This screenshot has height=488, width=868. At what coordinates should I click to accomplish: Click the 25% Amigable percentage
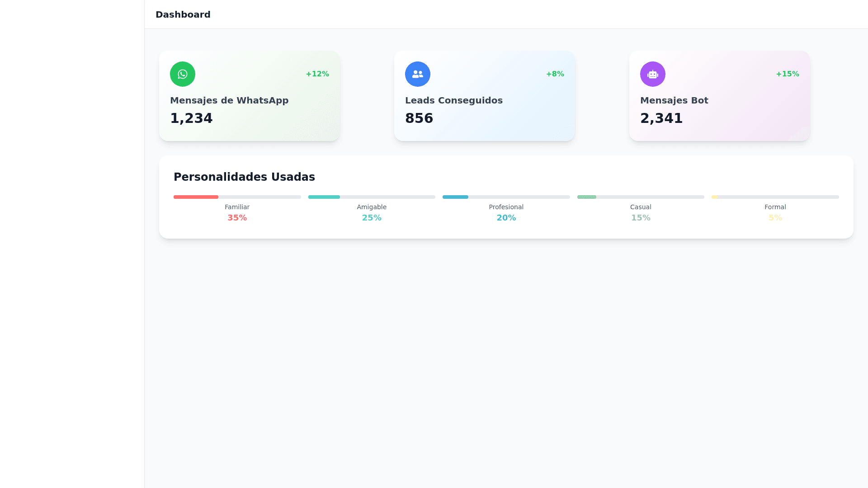coord(371,218)
